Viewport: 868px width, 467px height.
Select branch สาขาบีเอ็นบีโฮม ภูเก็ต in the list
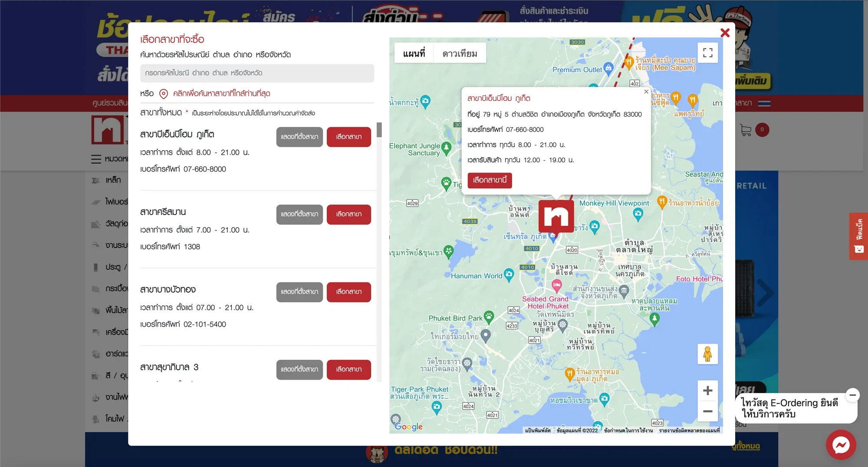tap(349, 137)
